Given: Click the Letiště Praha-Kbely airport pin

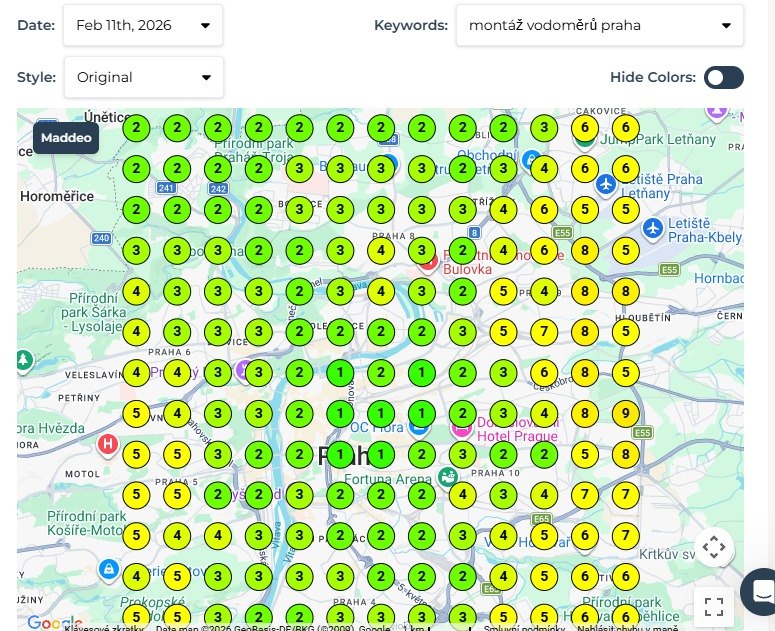Looking at the screenshot, I should pos(653,229).
